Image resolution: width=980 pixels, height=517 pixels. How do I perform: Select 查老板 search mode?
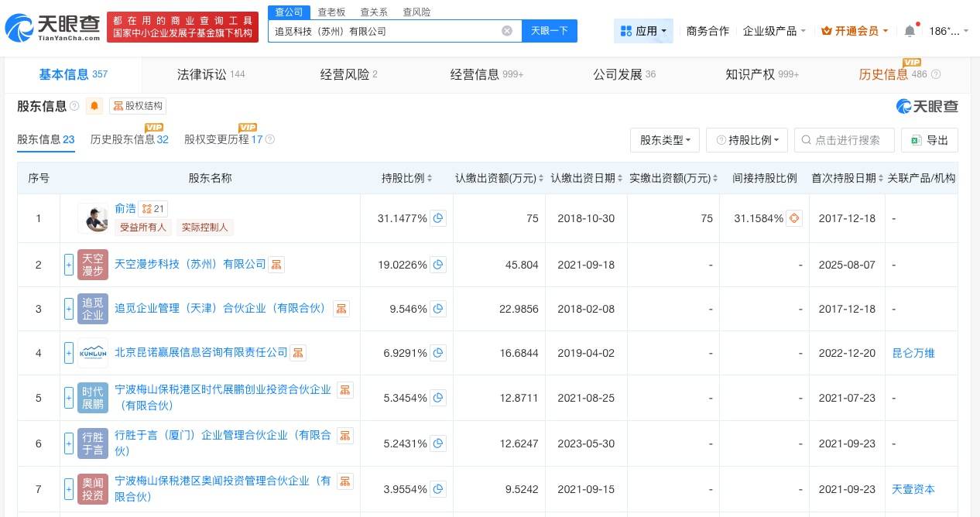point(331,12)
